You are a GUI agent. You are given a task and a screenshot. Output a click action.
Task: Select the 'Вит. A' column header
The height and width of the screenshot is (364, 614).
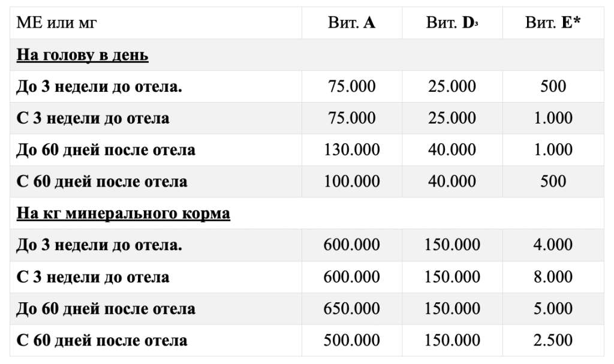click(x=351, y=23)
